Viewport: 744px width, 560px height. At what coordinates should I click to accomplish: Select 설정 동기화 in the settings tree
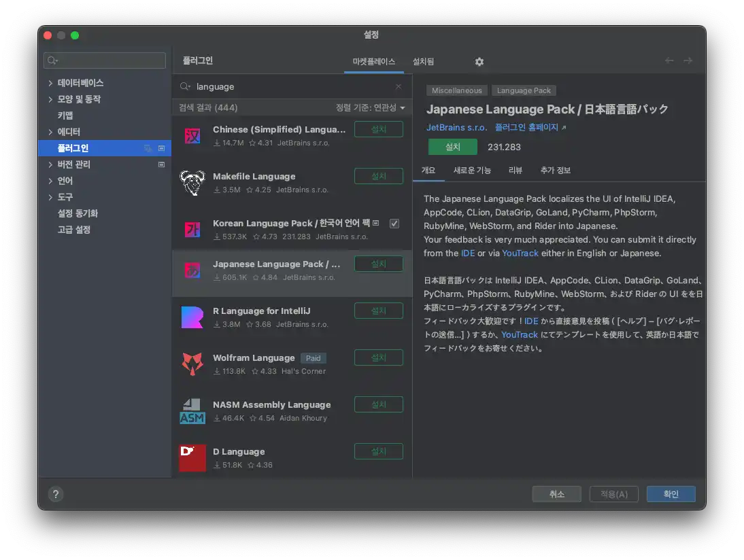pyautogui.click(x=78, y=213)
